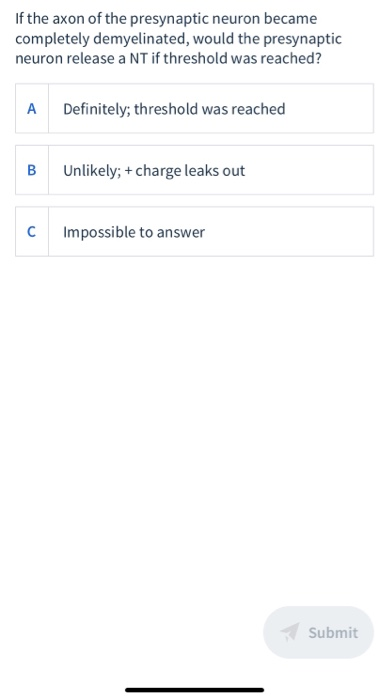Submit the selected answer
The height and width of the screenshot is (700, 379).
[318, 632]
